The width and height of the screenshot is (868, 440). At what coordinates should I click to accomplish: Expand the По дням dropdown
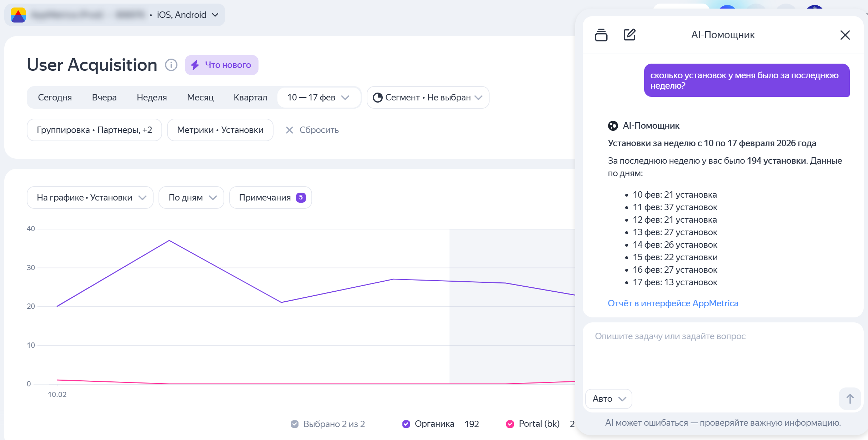tap(191, 198)
